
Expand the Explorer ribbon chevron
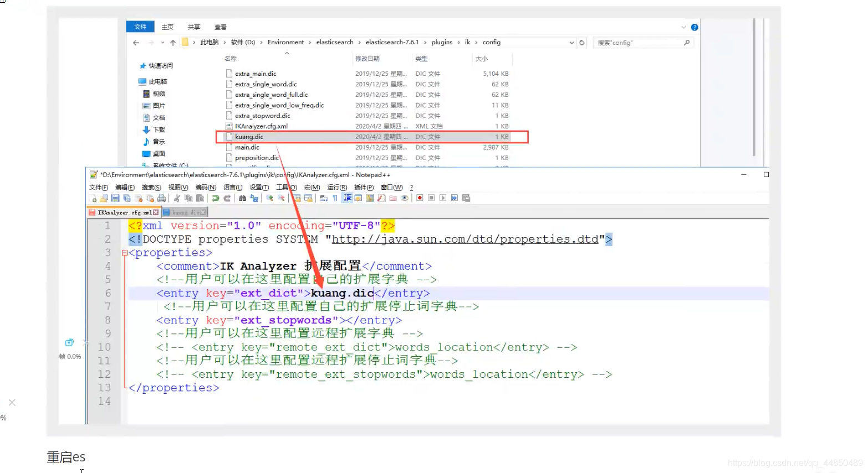683,27
